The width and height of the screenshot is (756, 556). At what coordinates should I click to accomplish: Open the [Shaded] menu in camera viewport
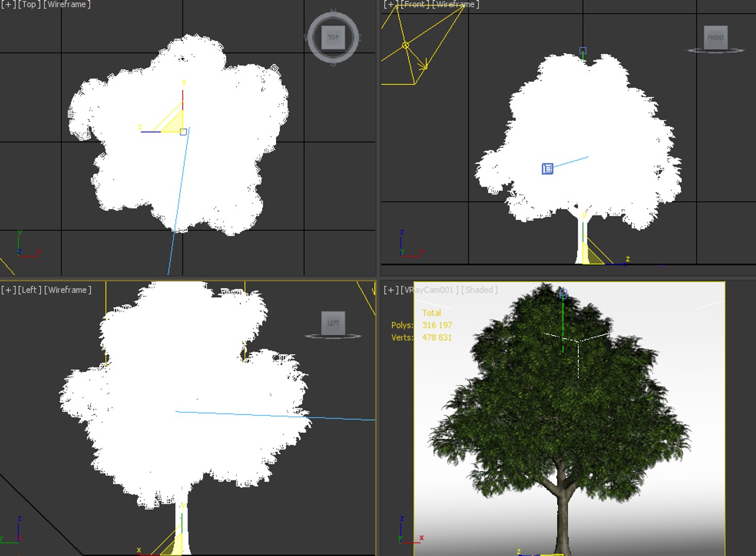pos(479,290)
